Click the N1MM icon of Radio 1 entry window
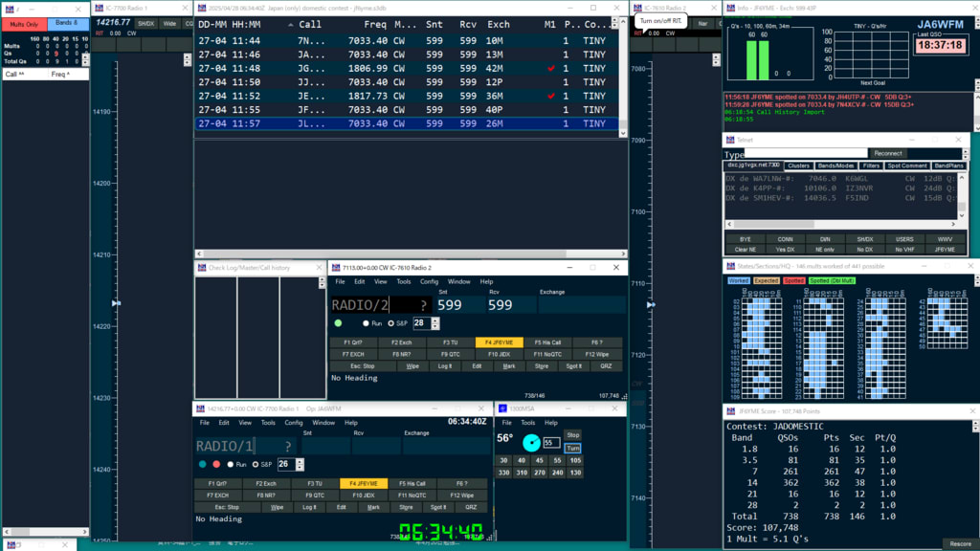The image size is (980, 551). pyautogui.click(x=201, y=408)
